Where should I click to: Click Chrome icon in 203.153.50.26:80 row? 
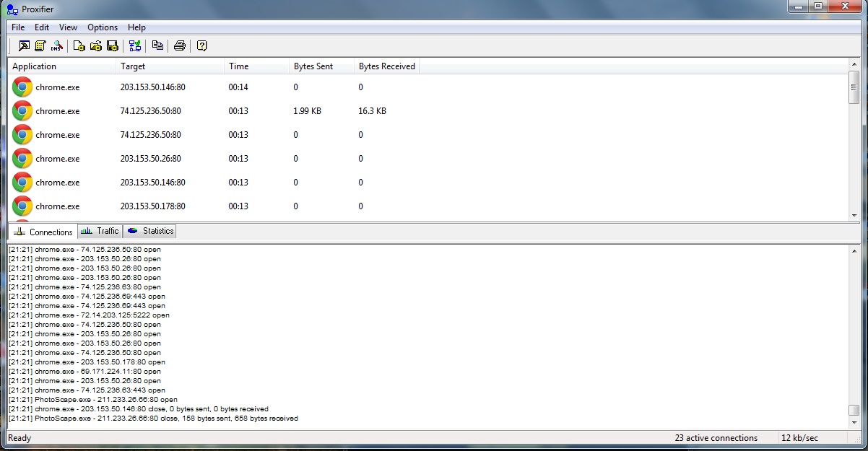(x=22, y=158)
